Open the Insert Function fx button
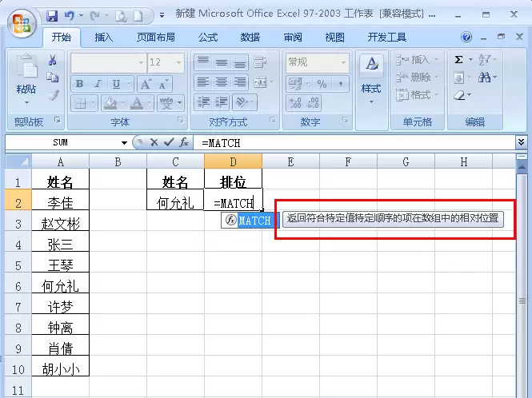Screen dimensions: 532x398 coord(184,142)
